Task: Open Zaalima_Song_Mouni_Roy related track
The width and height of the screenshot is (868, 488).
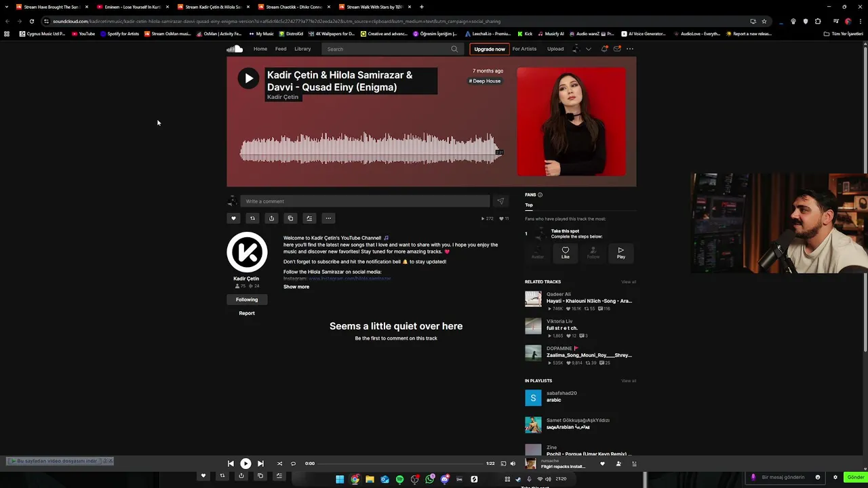Action: click(x=589, y=355)
